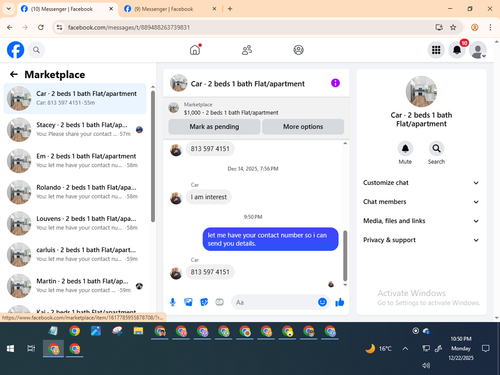Record a voice clip with microphone icon
Screen dimensions: 500x375
pos(173,302)
